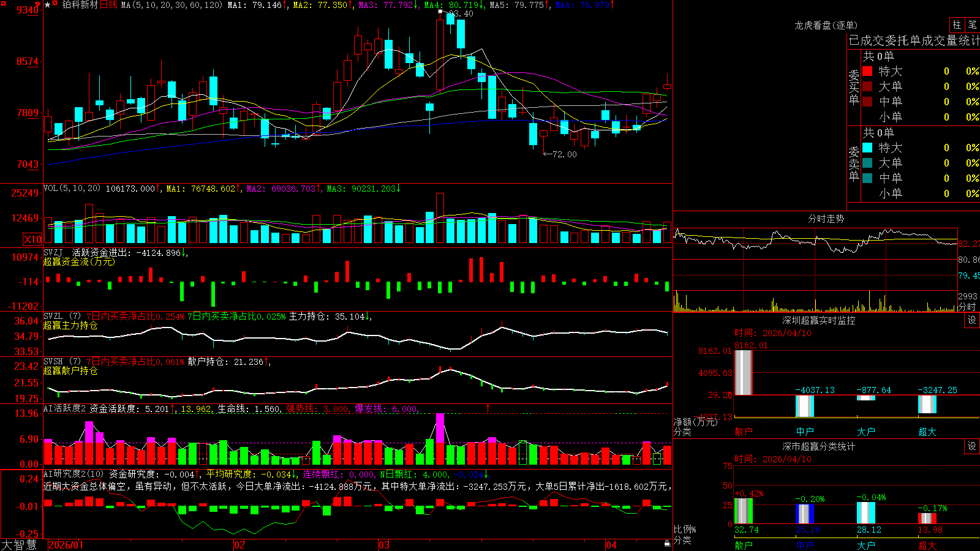The height and width of the screenshot is (551, 980).
Task: Open the AI活跃度2 indicator label
Action: (65, 408)
